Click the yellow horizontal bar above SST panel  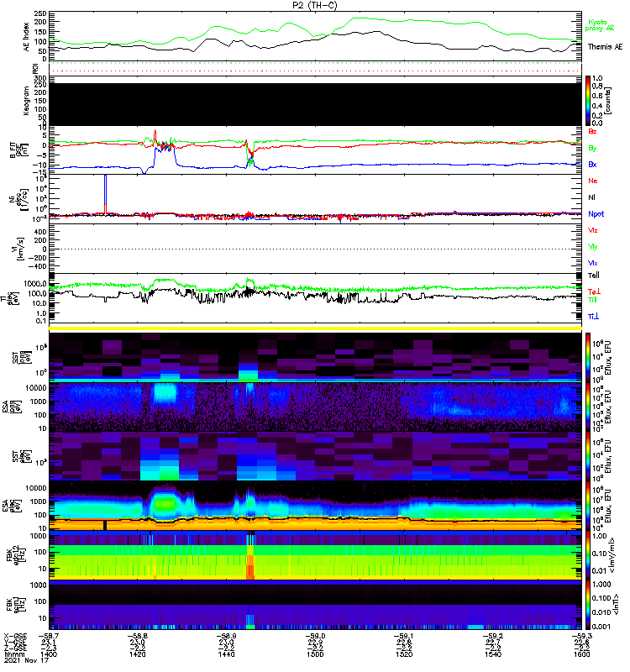coord(316,328)
